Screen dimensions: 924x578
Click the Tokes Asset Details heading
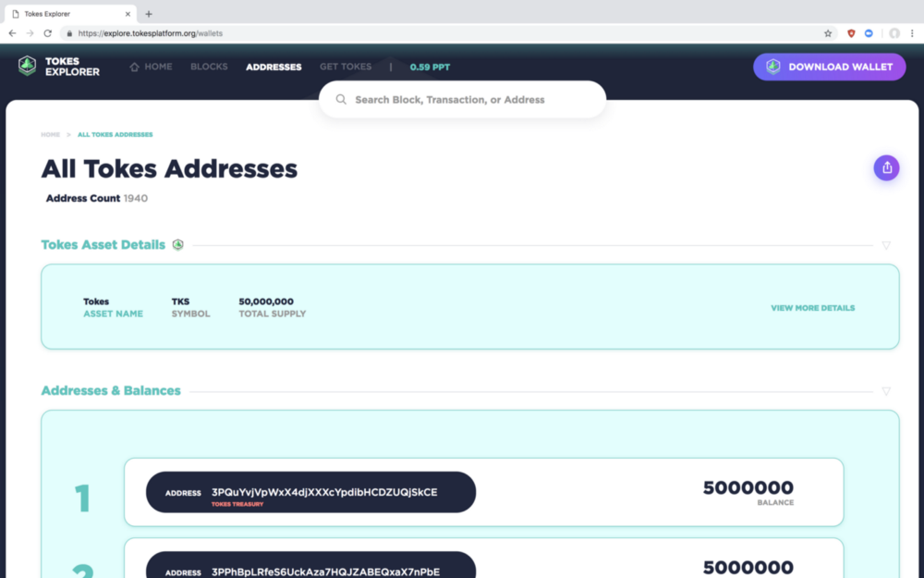point(103,245)
